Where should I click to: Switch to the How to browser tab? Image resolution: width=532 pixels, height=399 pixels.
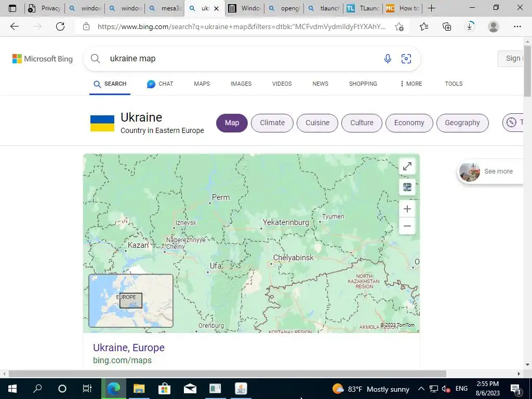[x=403, y=8]
